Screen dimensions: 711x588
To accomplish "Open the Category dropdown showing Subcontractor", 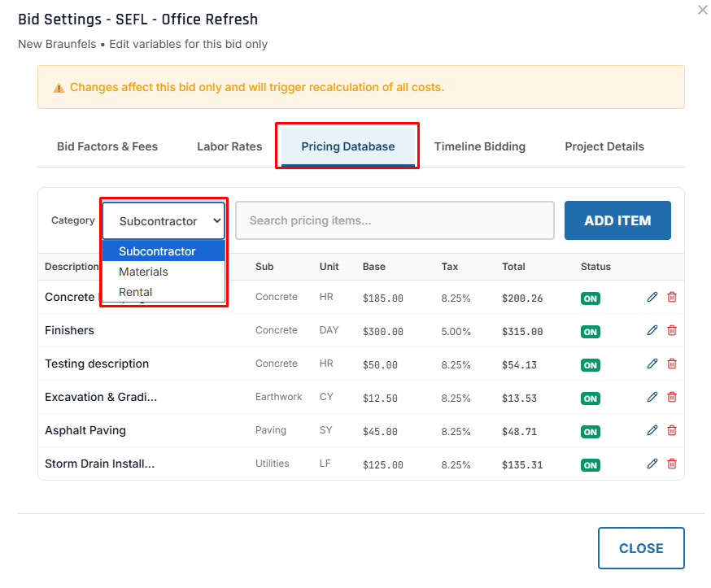I will click(x=164, y=220).
